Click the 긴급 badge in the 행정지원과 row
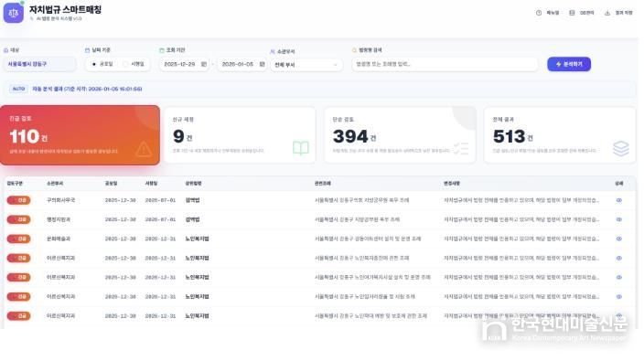The width and height of the screenshot is (644, 361). coord(18,219)
